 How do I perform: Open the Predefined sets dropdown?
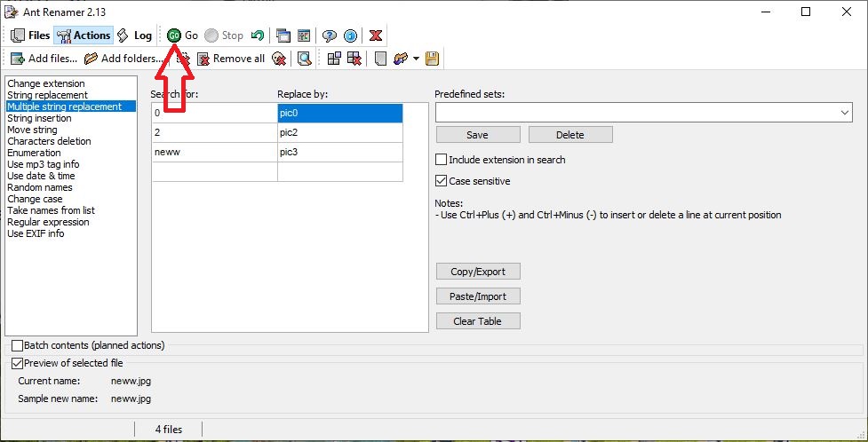(844, 113)
